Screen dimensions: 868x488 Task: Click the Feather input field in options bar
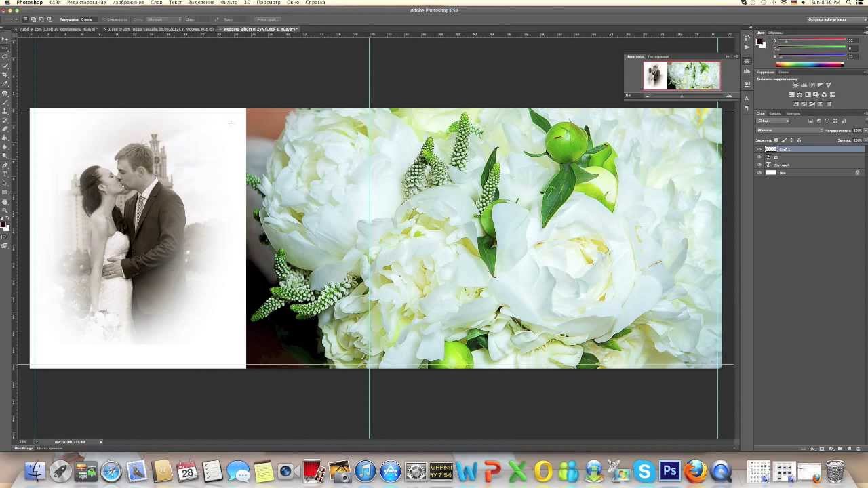pos(89,19)
